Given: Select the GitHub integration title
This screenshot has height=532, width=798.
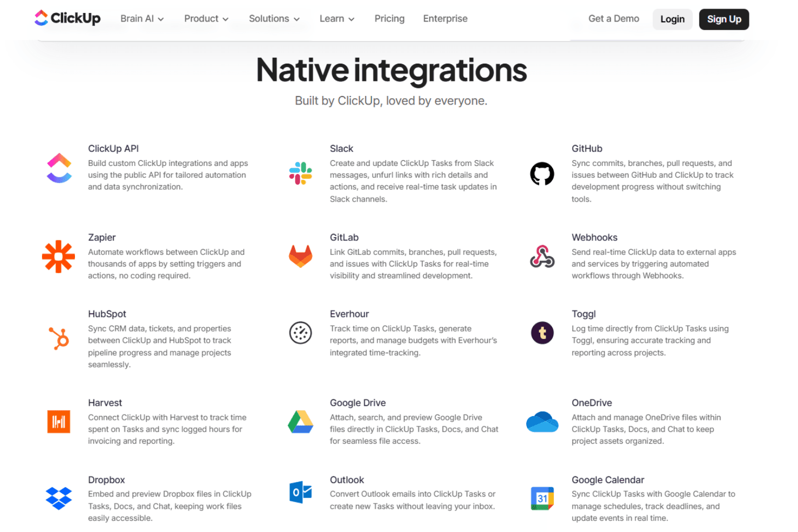Looking at the screenshot, I should (x=587, y=149).
